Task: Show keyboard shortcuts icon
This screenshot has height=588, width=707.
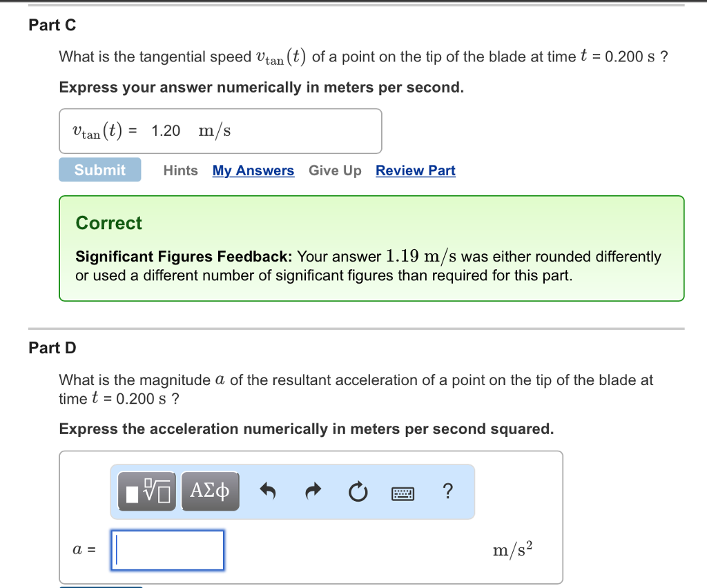Action: coord(403,493)
